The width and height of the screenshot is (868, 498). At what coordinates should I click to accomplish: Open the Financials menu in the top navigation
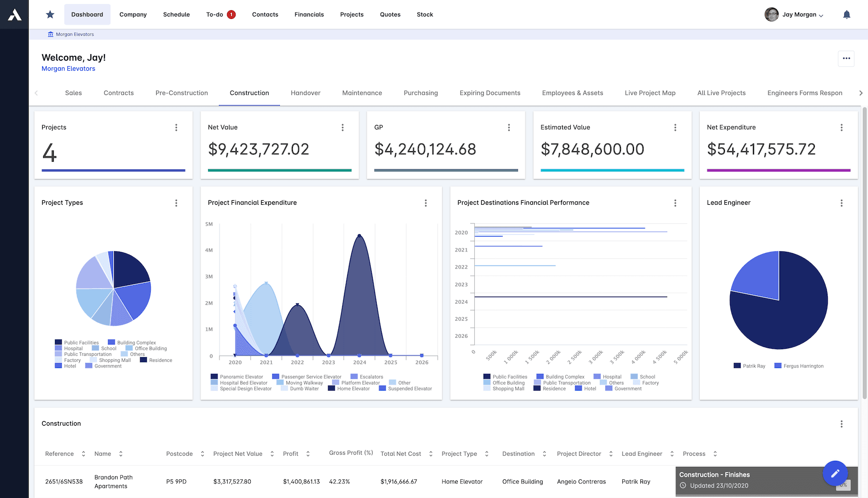click(x=309, y=15)
